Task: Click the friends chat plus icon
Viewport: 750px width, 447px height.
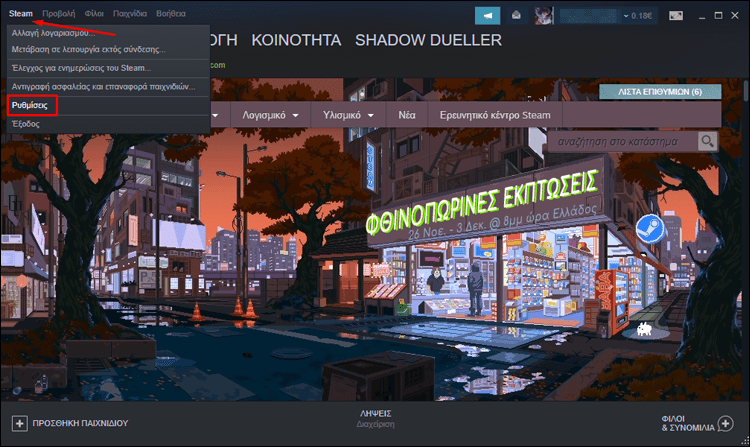Action: (x=726, y=423)
